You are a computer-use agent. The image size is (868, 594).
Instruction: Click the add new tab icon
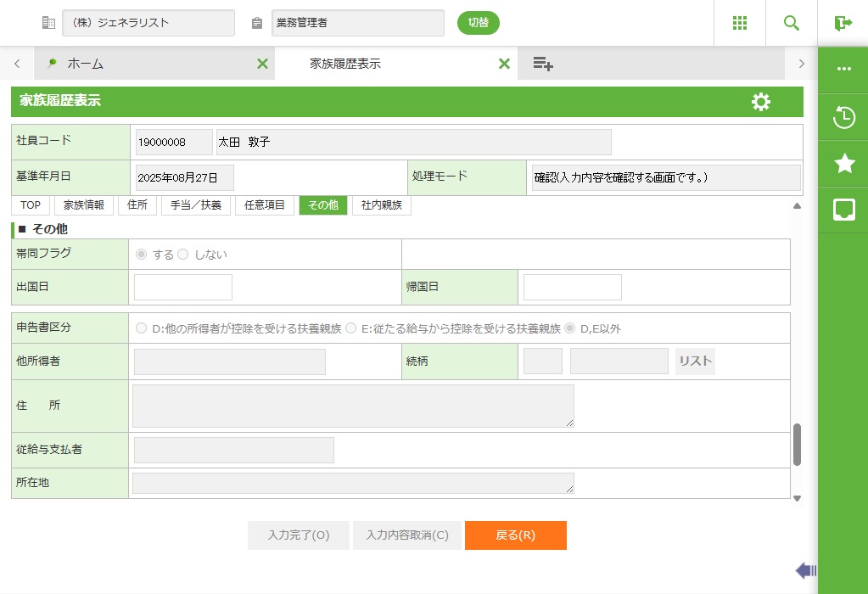click(x=543, y=64)
